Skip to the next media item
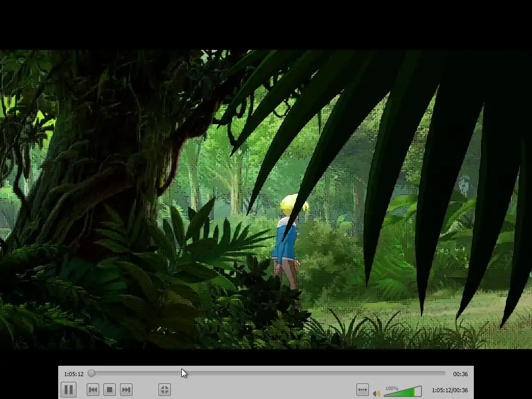The image size is (532, 399). (126, 390)
